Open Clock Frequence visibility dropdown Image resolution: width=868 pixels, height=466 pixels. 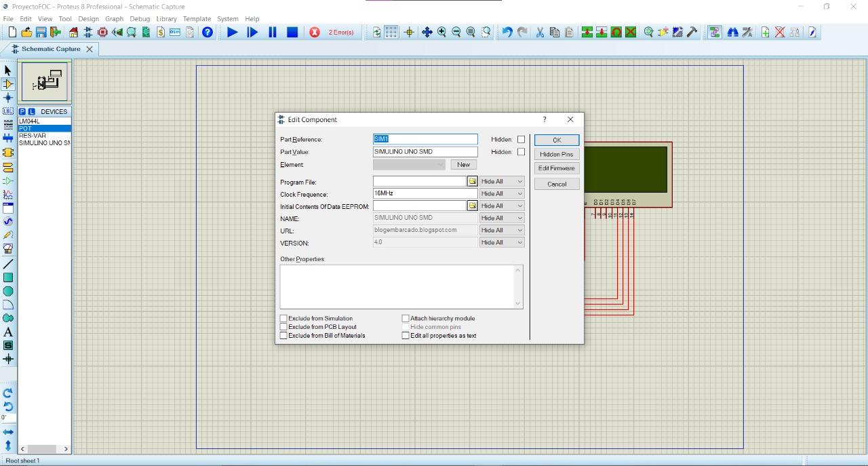(502, 194)
